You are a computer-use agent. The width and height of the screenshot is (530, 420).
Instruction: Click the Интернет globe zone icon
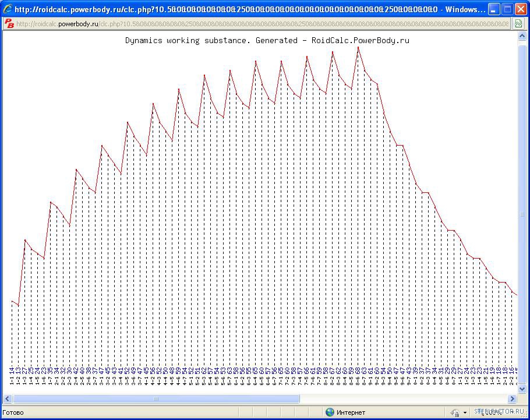pos(330,412)
